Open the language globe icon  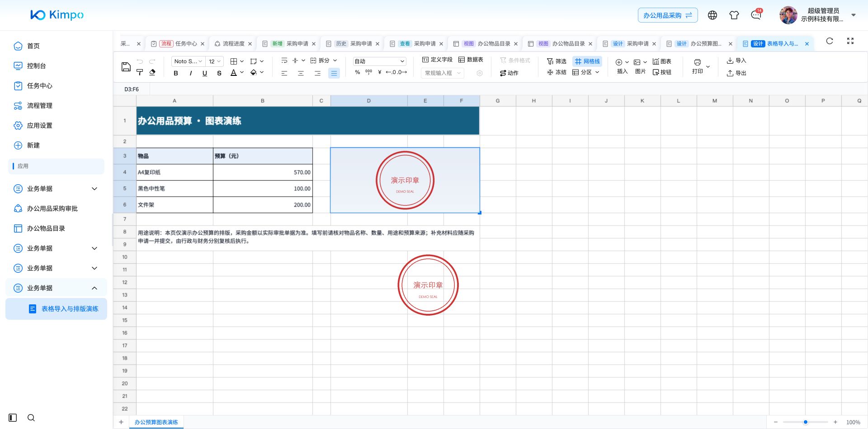tap(712, 15)
